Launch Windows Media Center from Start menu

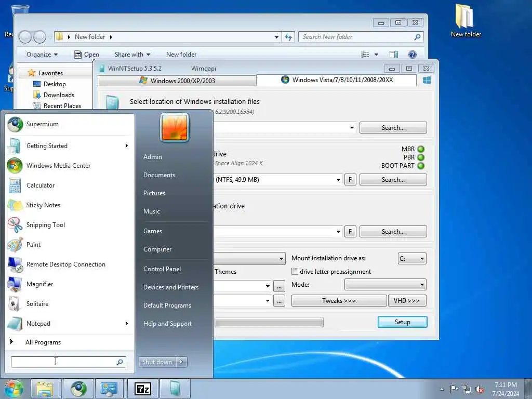(x=70, y=166)
